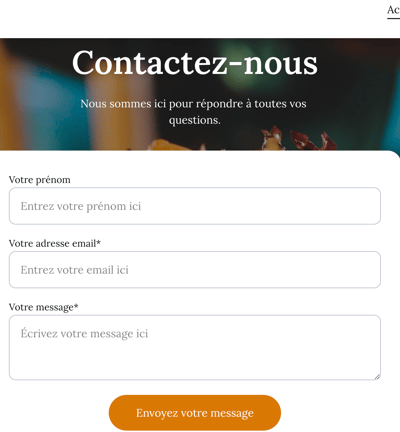Click the 'Votre prénom' field label
This screenshot has height=432, width=400.
coord(40,180)
